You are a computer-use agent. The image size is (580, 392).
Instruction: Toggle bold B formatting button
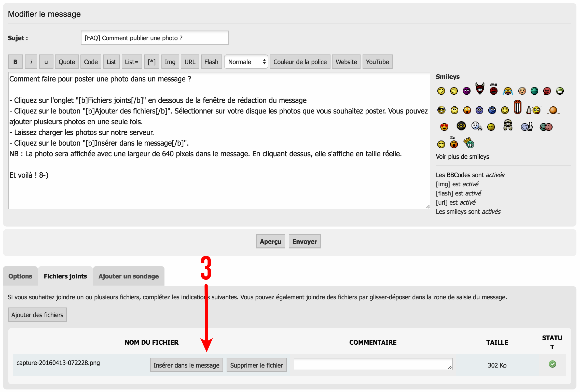(x=15, y=62)
